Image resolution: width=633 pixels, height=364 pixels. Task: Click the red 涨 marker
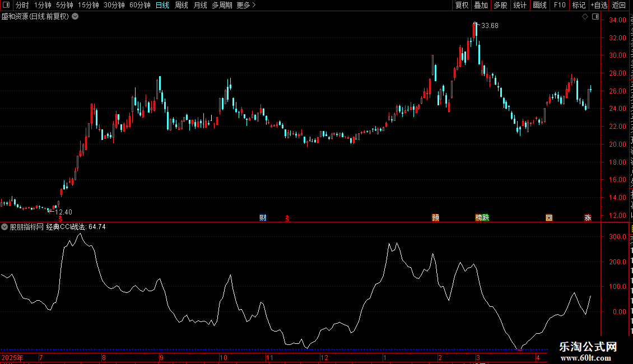point(588,218)
